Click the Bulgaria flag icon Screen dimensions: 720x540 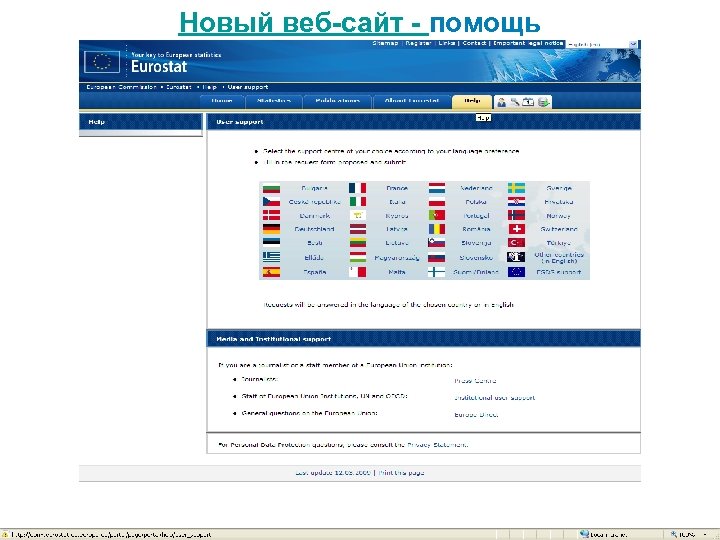(271, 188)
